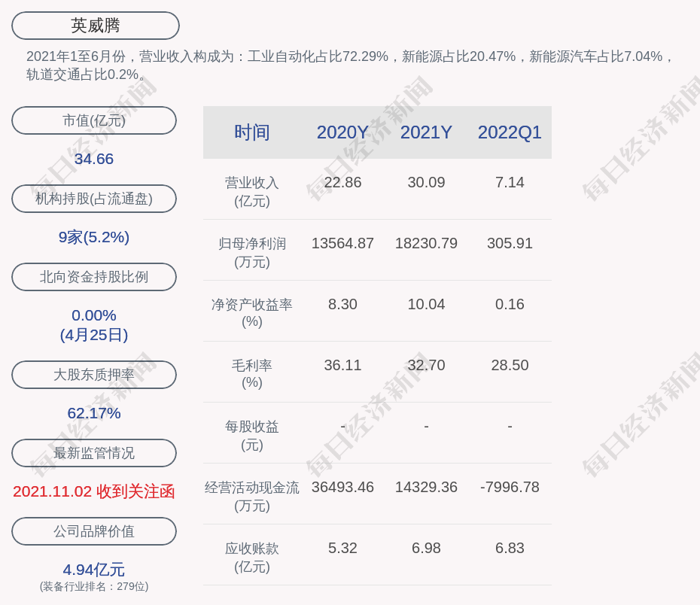Image resolution: width=700 pixels, height=605 pixels.
Task: Select gross margin value 28.50
Action: (510, 365)
